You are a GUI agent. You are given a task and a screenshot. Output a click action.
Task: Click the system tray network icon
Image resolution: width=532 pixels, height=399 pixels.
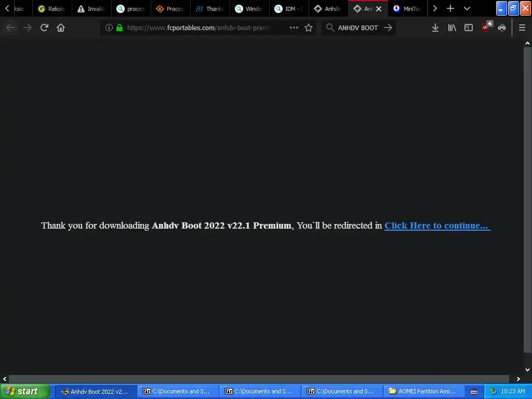point(493,391)
